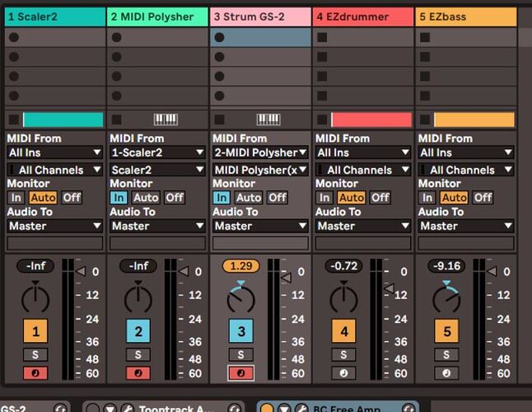Open EZdrummer MIDI From All Ins dropdown

point(363,152)
